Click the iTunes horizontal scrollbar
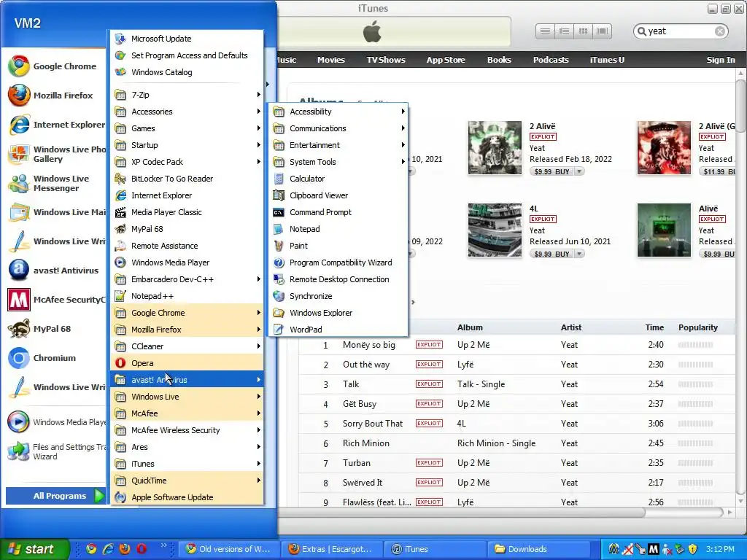Viewport: 747px width, 560px height. tap(461, 513)
